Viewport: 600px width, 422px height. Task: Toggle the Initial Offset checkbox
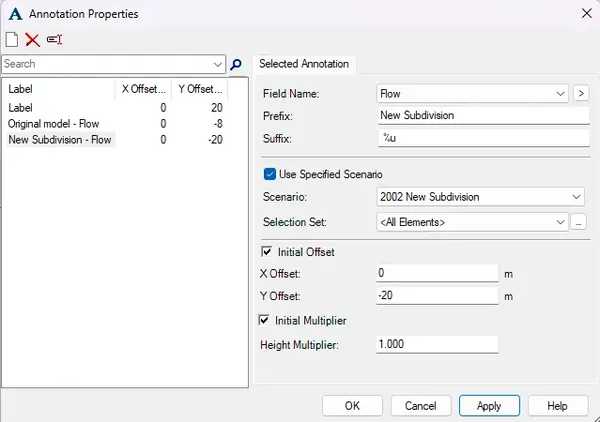(x=266, y=252)
